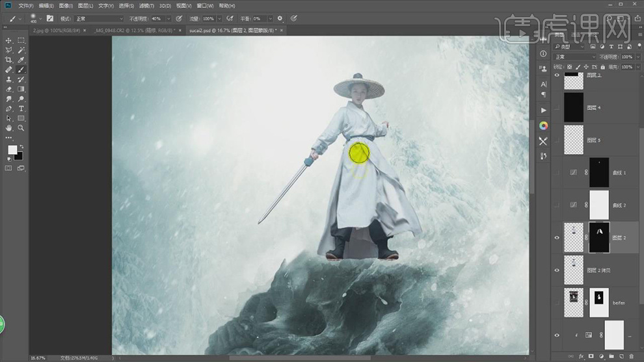Select the Pen tool
Viewport: 644px width, 362px height.
[8, 109]
